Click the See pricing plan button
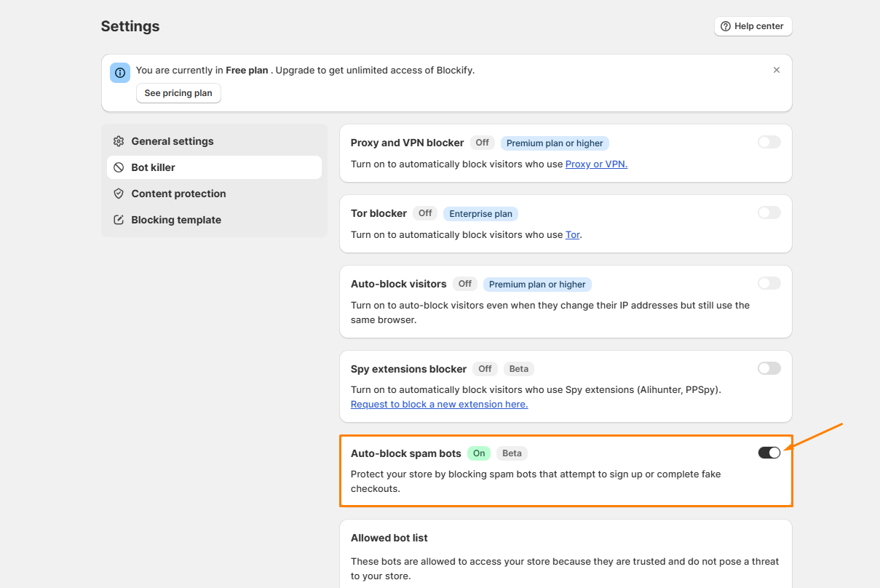This screenshot has height=588, width=880. click(x=178, y=93)
